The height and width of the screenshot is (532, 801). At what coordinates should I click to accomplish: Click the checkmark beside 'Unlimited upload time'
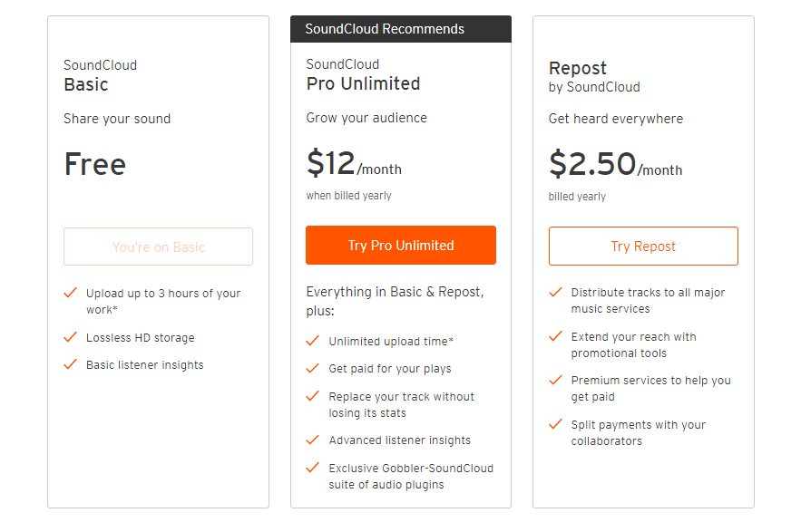pyautogui.click(x=313, y=342)
